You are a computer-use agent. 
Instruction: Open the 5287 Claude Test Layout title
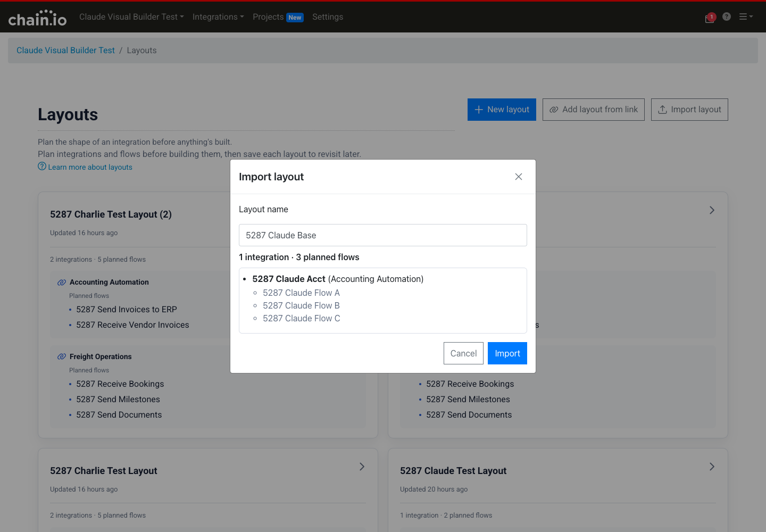coord(453,471)
